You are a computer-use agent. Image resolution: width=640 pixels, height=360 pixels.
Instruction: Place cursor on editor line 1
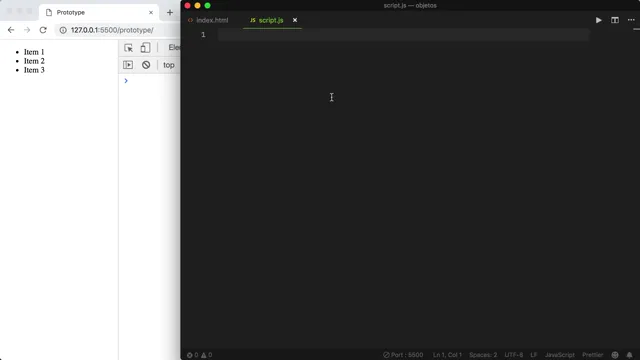point(403,35)
